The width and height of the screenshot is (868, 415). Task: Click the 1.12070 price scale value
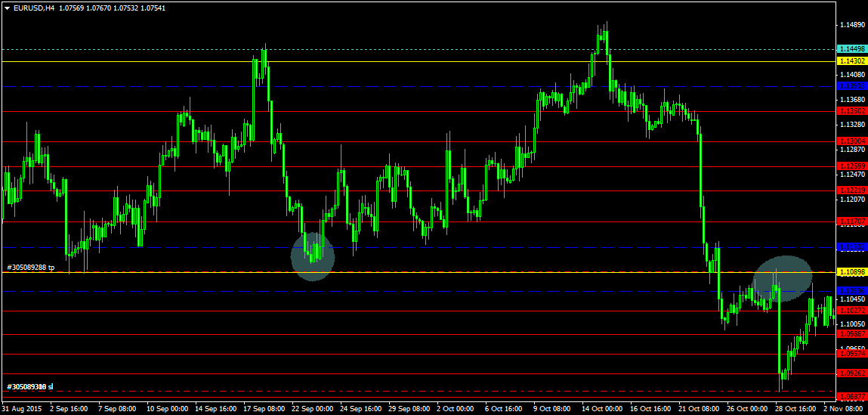pos(852,200)
